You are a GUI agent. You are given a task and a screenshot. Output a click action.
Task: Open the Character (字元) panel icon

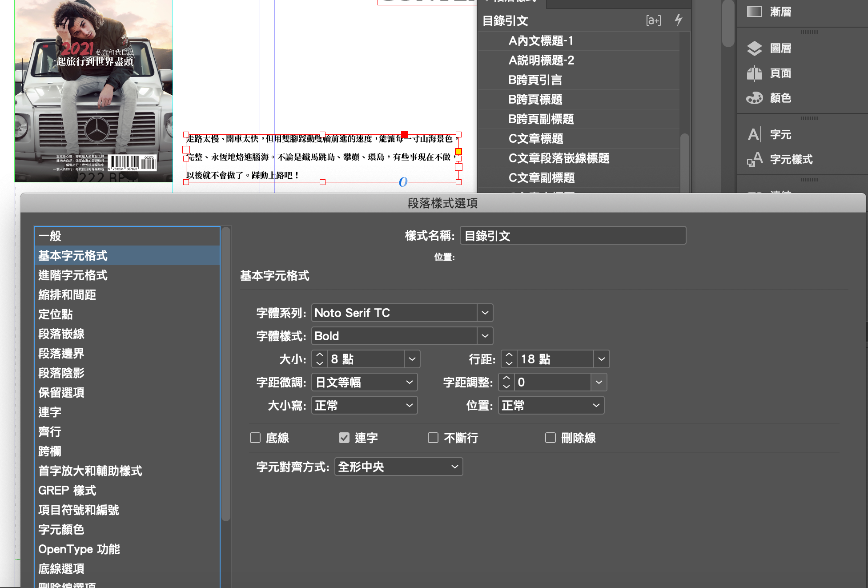(x=755, y=134)
